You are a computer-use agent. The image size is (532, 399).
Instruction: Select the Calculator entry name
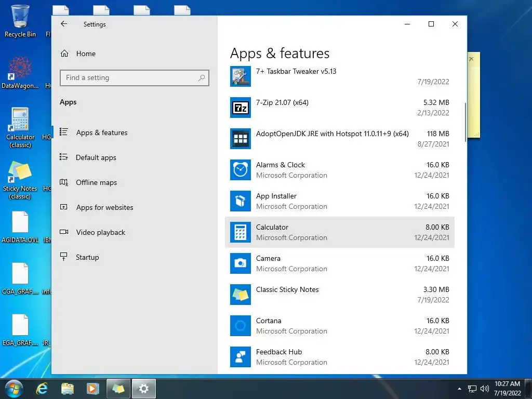(x=272, y=228)
